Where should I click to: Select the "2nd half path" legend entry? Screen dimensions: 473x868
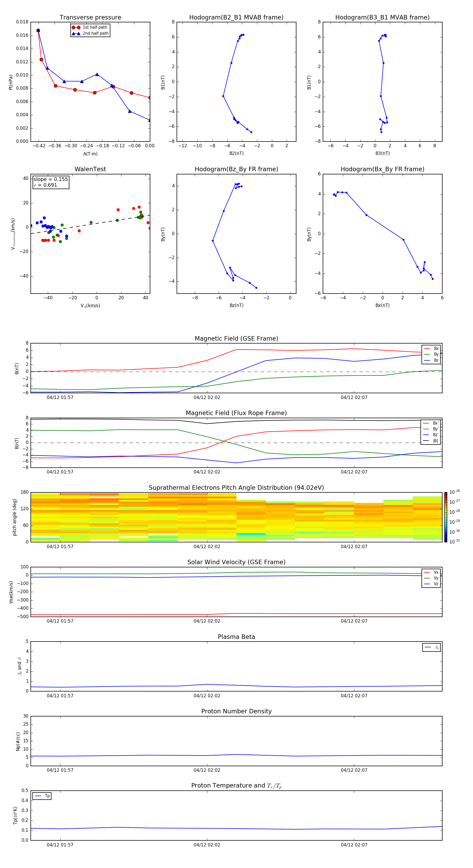90,33
